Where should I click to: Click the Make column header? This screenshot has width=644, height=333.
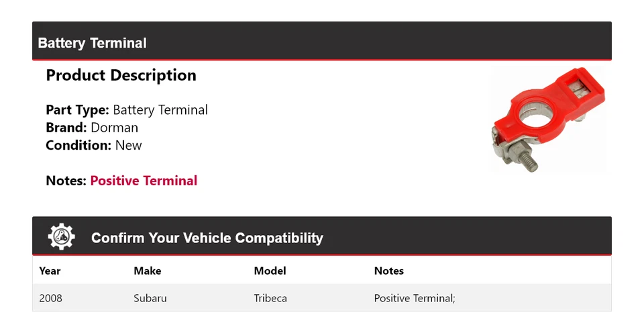coord(147,271)
